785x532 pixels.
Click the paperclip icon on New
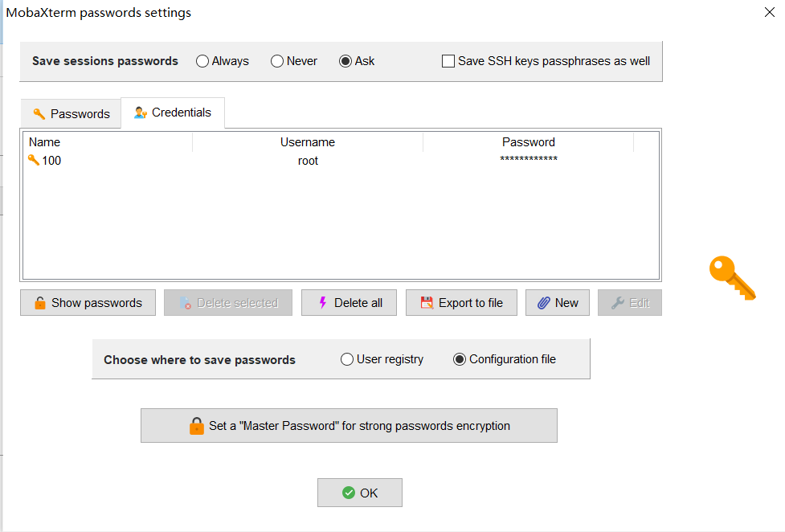pos(544,303)
